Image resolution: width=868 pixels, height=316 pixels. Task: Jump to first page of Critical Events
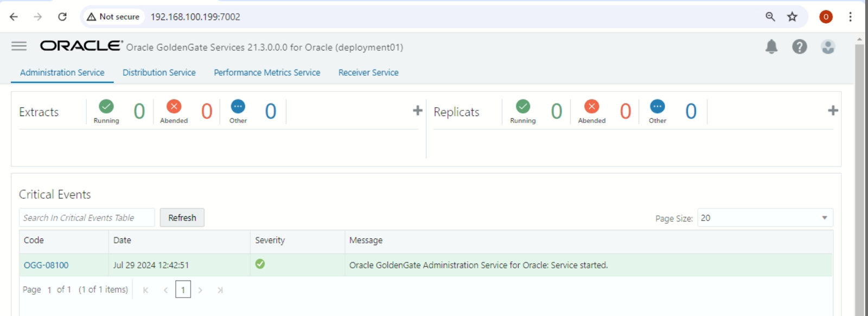[146, 290]
